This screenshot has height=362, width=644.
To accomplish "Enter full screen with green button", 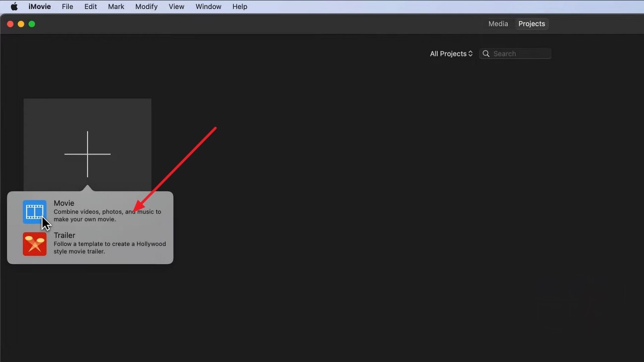I will pyautogui.click(x=32, y=24).
